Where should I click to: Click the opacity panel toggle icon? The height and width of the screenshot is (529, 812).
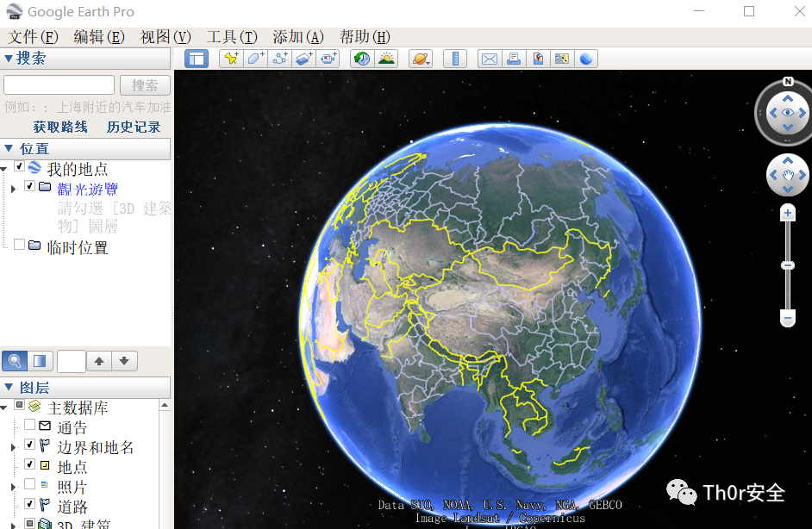40,361
